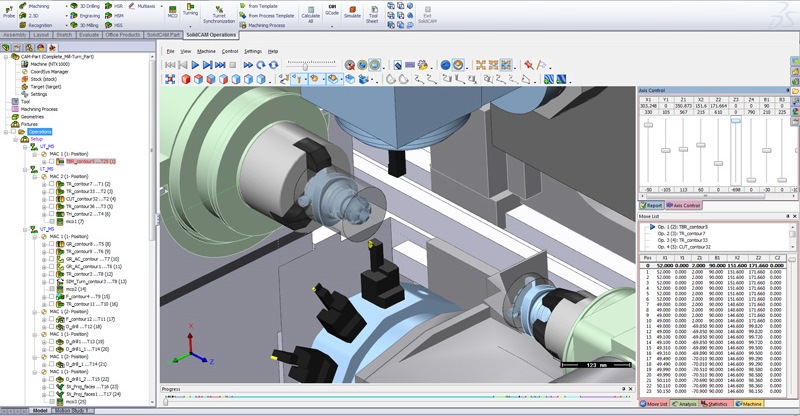Create operation from Template
Screen dimensions: 800x416
click(259, 6)
